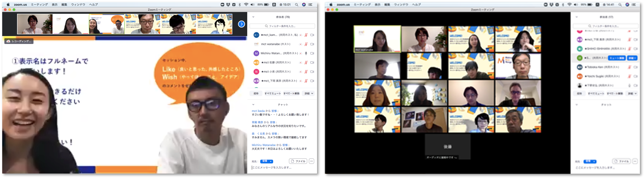
Task: Click the 太一 avatar of ★mct_kam..., speaker-view window
Action: click(x=256, y=35)
